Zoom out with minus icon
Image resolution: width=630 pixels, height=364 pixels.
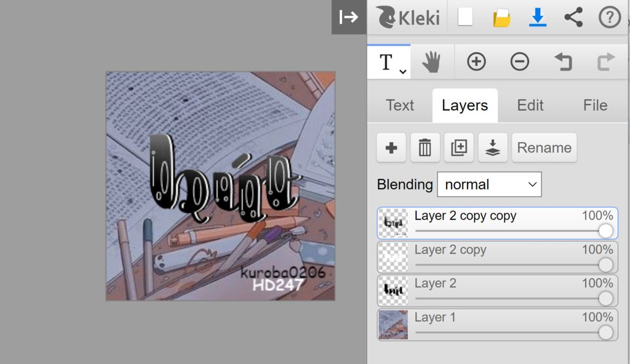(519, 62)
